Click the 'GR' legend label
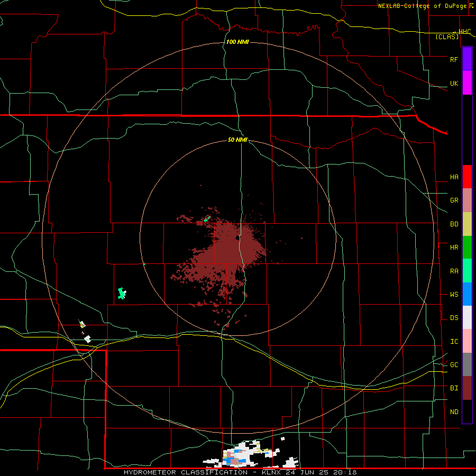This screenshot has width=476, height=476. pyautogui.click(x=454, y=200)
